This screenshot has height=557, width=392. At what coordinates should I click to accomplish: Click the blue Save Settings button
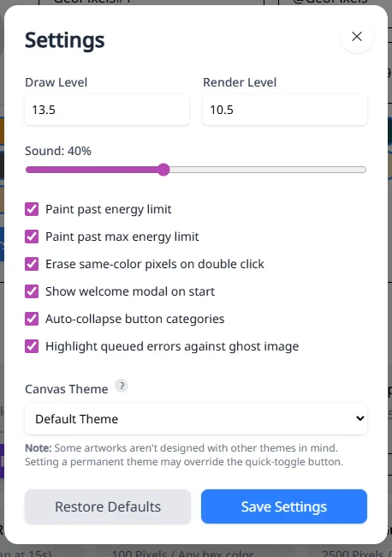[x=284, y=506]
